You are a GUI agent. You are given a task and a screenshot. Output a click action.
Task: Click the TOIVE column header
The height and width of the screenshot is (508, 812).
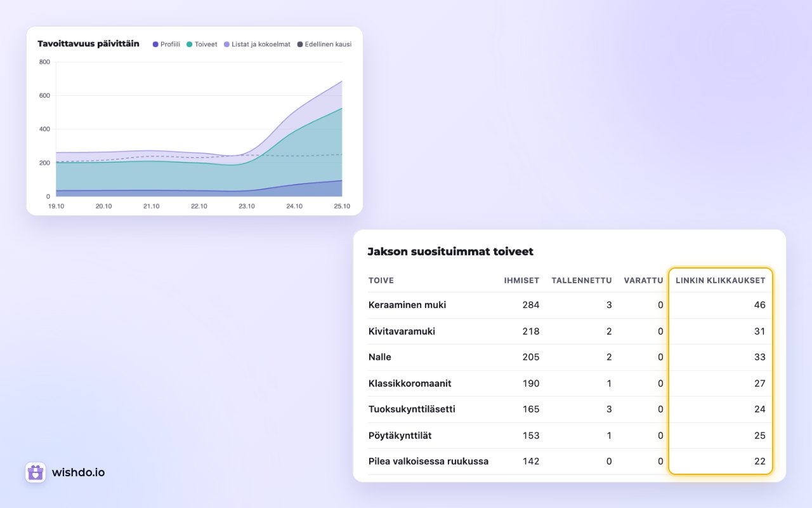point(381,280)
